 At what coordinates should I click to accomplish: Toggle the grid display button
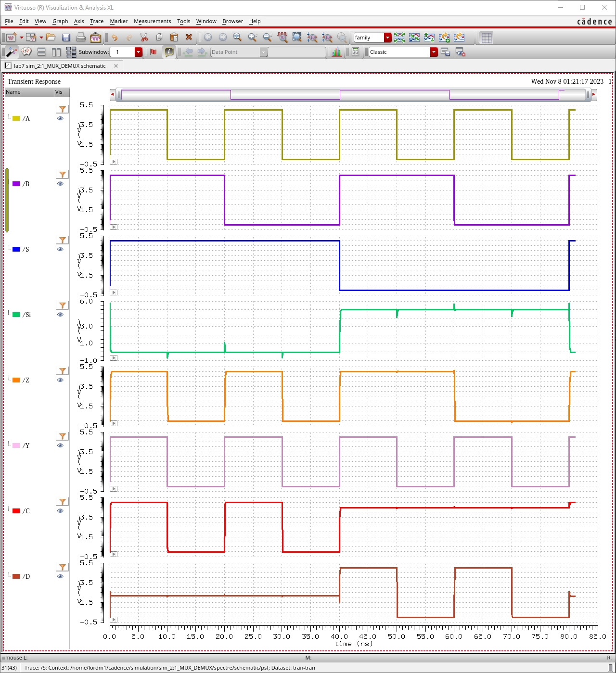487,38
